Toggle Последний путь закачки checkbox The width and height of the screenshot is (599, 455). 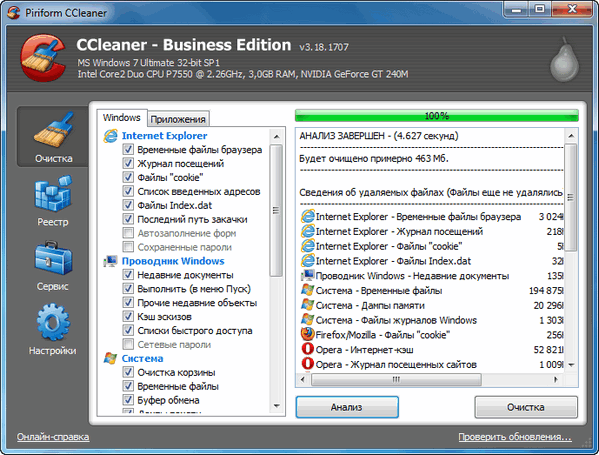[128, 219]
